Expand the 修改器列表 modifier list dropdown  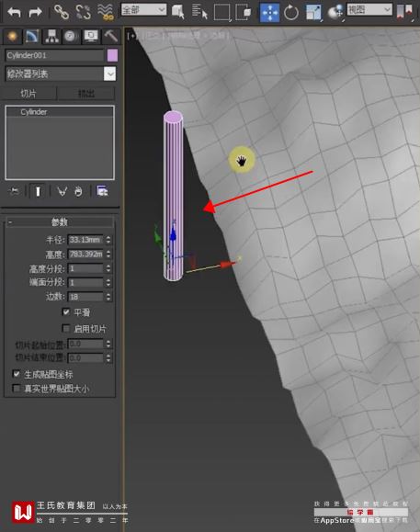pyautogui.click(x=110, y=74)
